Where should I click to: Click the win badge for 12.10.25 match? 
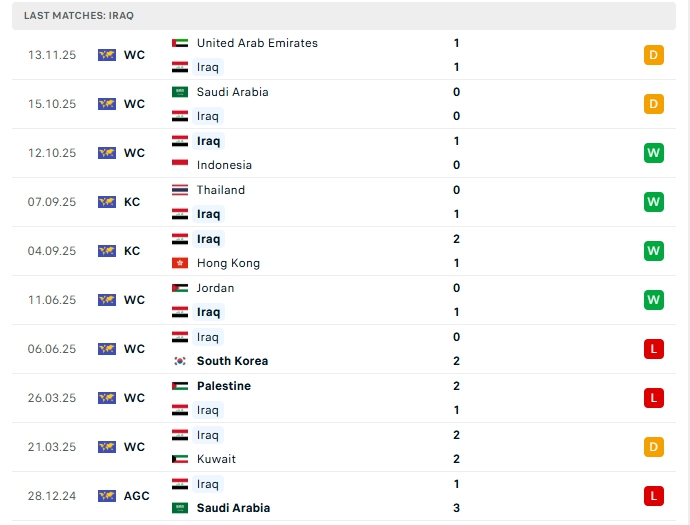click(x=654, y=153)
